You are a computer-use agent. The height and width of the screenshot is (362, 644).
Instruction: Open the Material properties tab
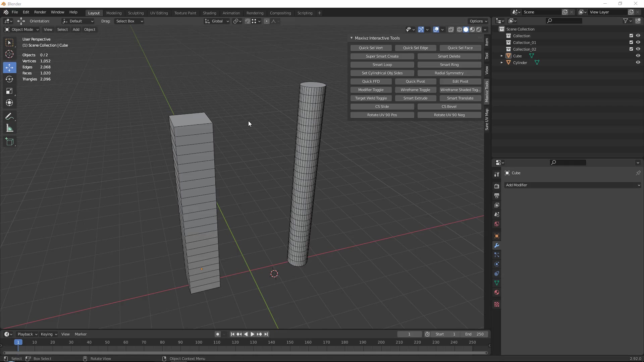point(497,292)
